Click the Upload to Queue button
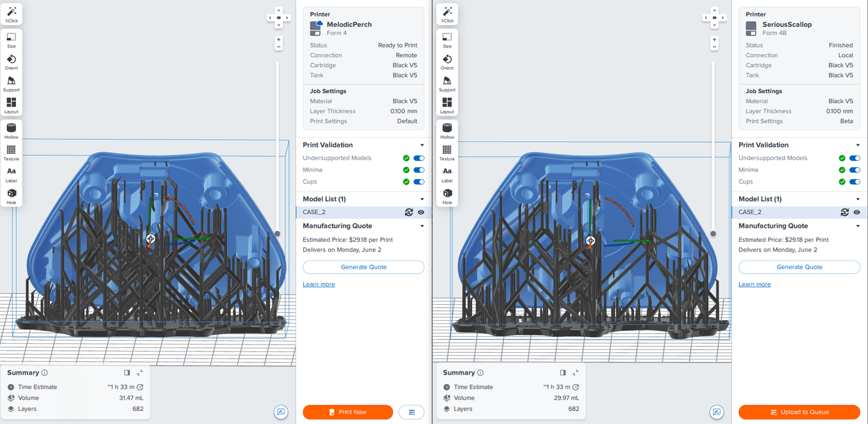The image size is (868, 424). pyautogui.click(x=799, y=412)
